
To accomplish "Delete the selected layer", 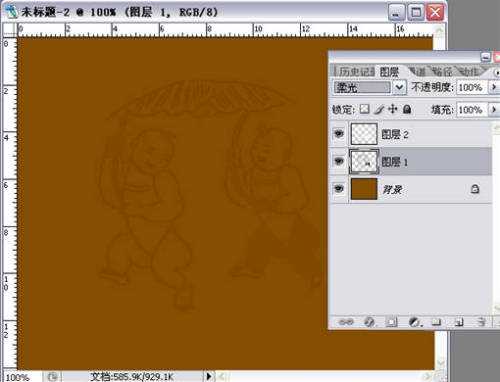I will [481, 322].
